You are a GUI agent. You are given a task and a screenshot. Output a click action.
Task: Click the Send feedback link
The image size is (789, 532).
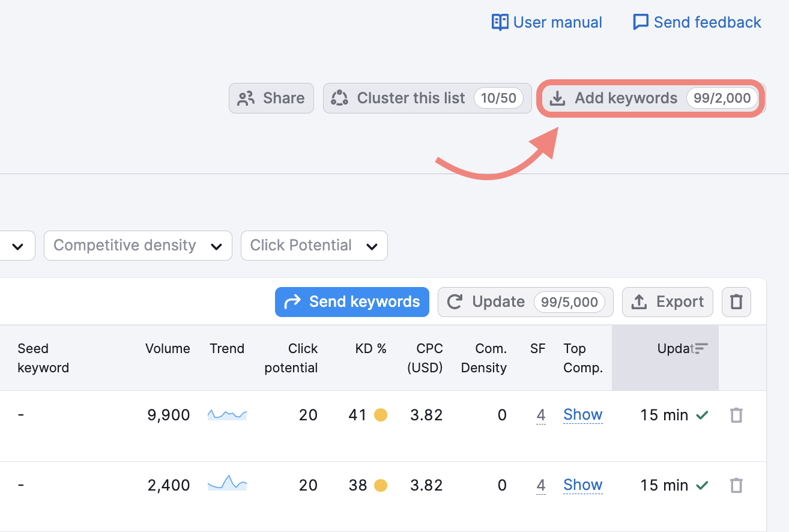697,23
